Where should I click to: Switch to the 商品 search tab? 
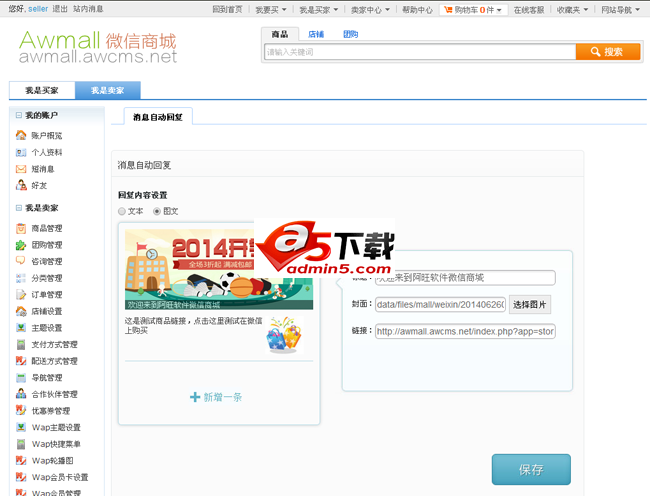click(x=280, y=34)
